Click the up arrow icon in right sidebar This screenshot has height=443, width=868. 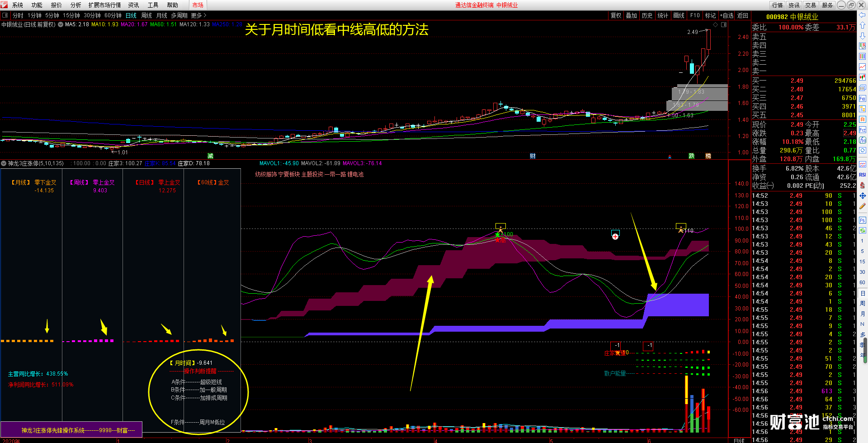tap(862, 25)
